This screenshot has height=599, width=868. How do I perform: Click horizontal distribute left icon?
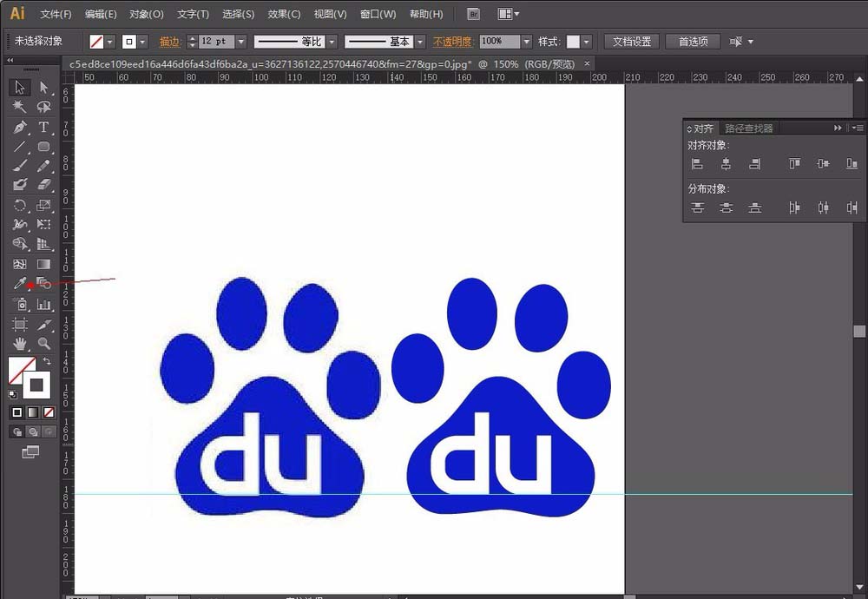coord(794,207)
